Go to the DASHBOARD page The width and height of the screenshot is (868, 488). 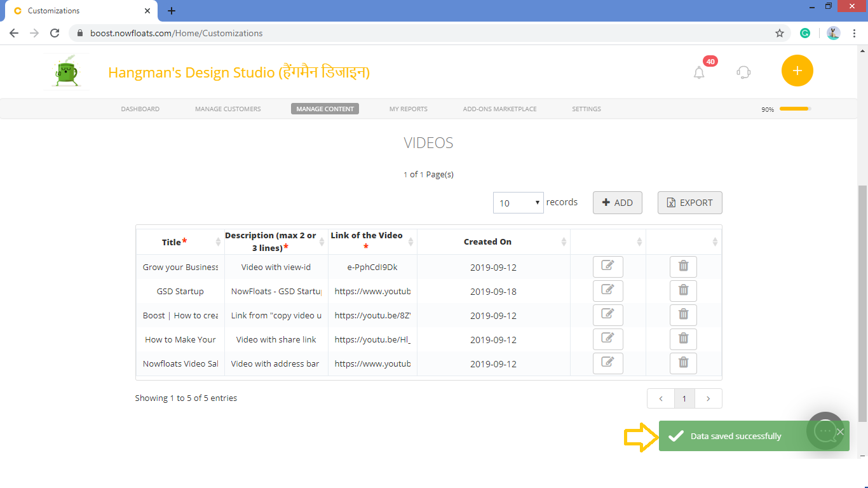[x=140, y=109]
